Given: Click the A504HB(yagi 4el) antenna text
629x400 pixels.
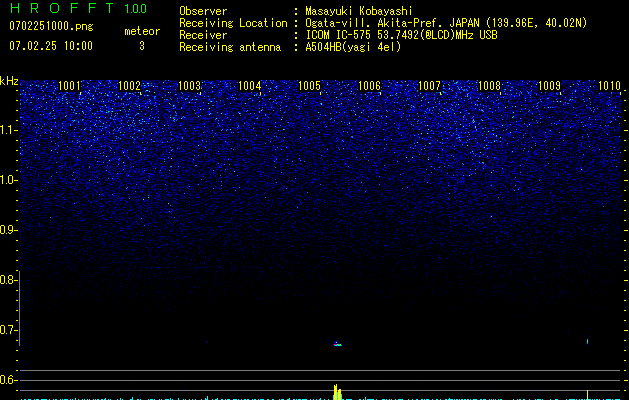Looking at the screenshot, I should 353,47.
